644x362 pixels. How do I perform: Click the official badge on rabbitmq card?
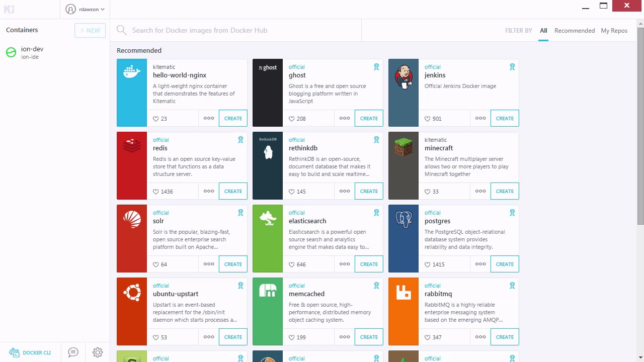(512, 286)
